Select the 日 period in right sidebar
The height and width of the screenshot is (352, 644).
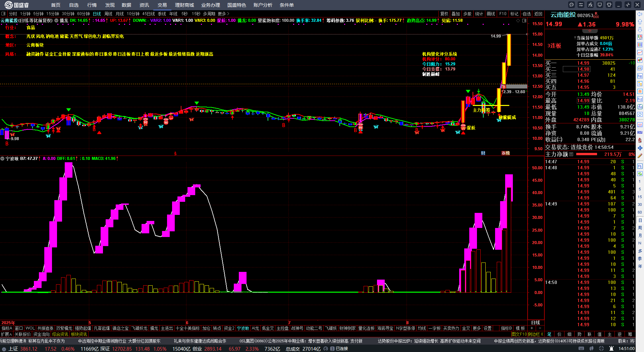coord(640,220)
